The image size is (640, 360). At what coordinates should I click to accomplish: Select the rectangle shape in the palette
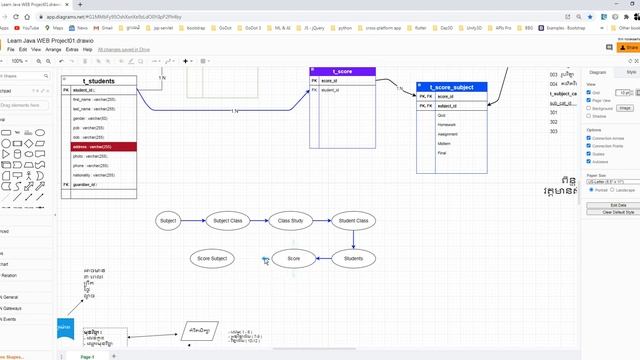(x=6, y=133)
